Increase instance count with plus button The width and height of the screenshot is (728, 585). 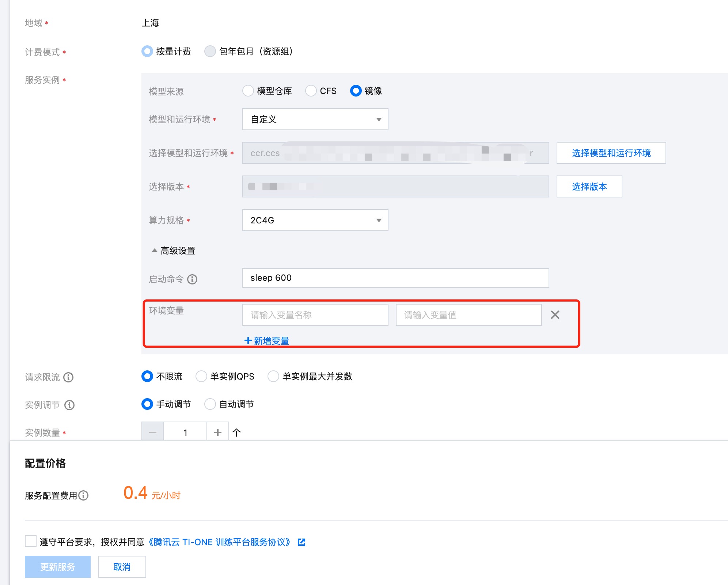coord(218,433)
